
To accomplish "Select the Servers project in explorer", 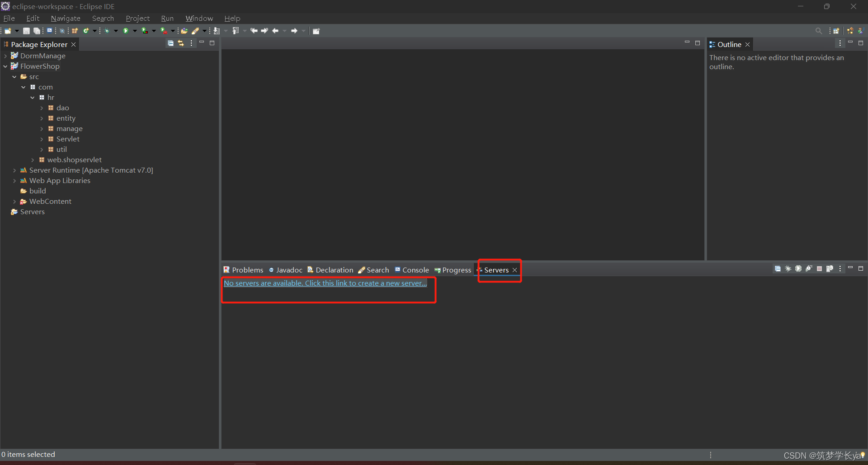I will tap(32, 212).
